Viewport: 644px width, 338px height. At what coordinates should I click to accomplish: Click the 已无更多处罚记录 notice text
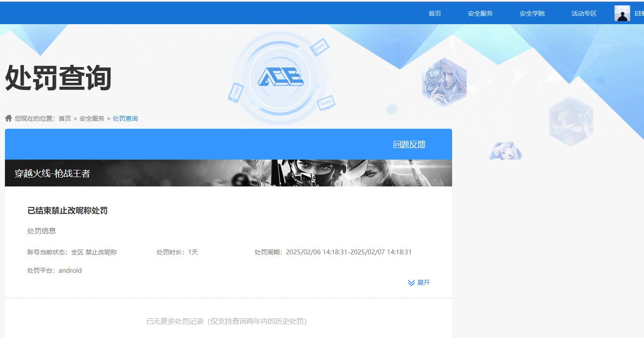[x=229, y=321]
